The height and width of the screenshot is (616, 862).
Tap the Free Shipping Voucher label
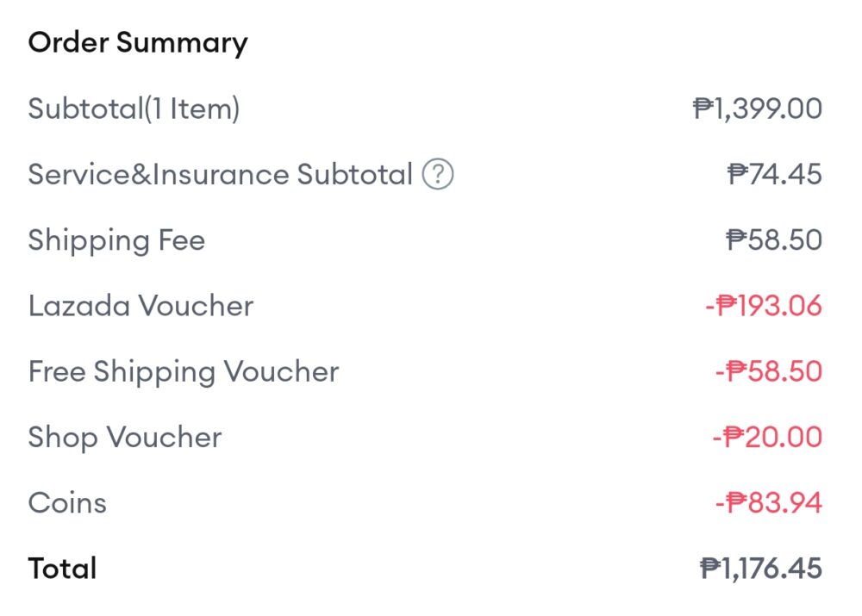pyautogui.click(x=184, y=372)
